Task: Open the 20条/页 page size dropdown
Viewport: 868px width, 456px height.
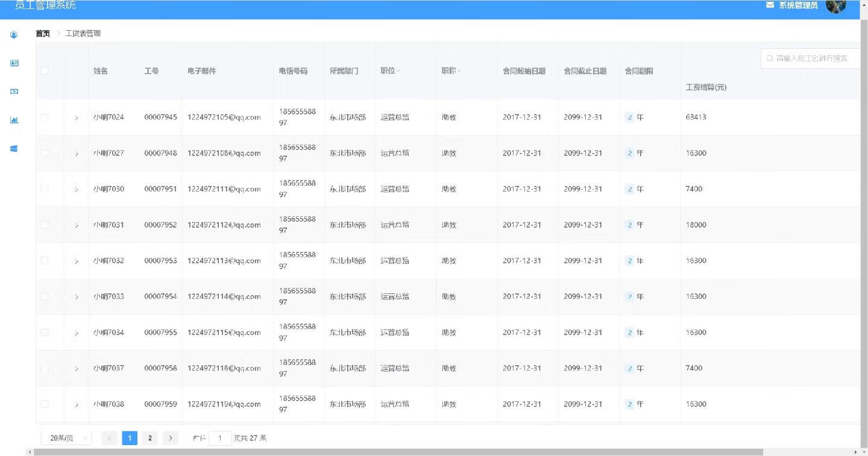Action: coord(66,438)
